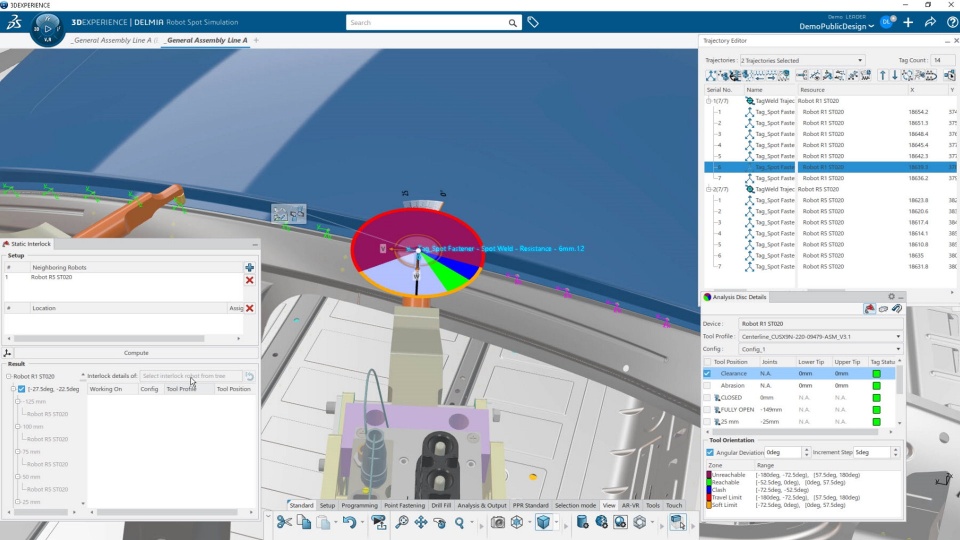Click the Copy icon in bottom toolbar
This screenshot has width=960, height=540.
coord(304,522)
